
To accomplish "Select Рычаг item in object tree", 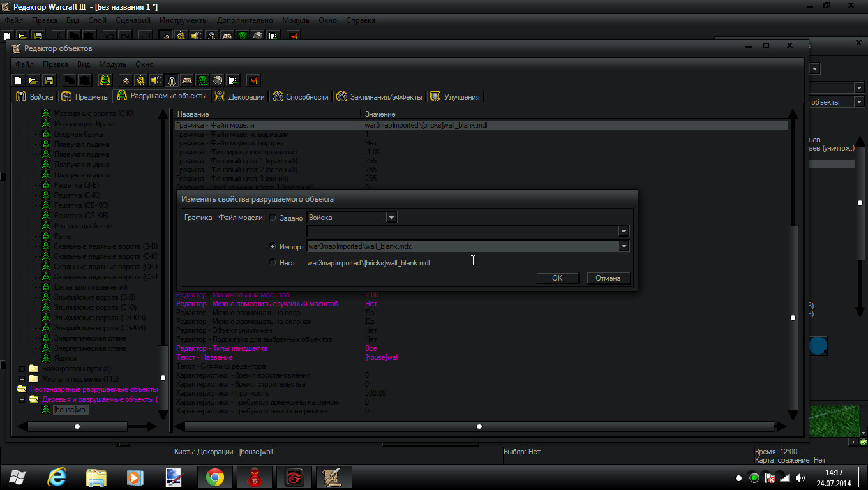I will [x=64, y=236].
